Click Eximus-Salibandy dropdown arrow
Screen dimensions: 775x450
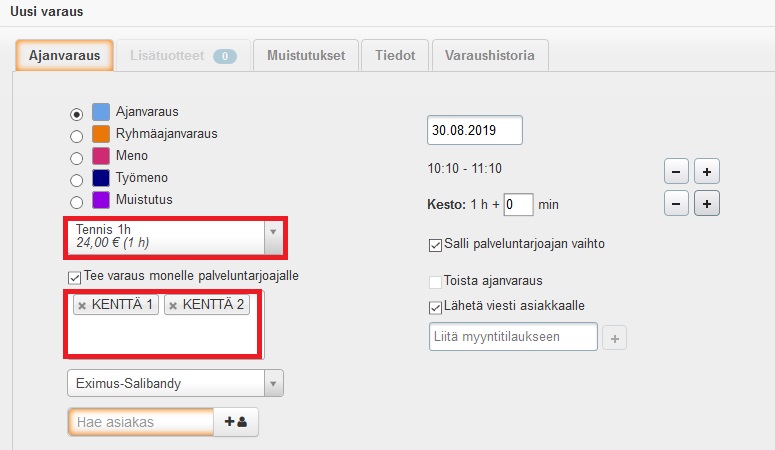(273, 383)
